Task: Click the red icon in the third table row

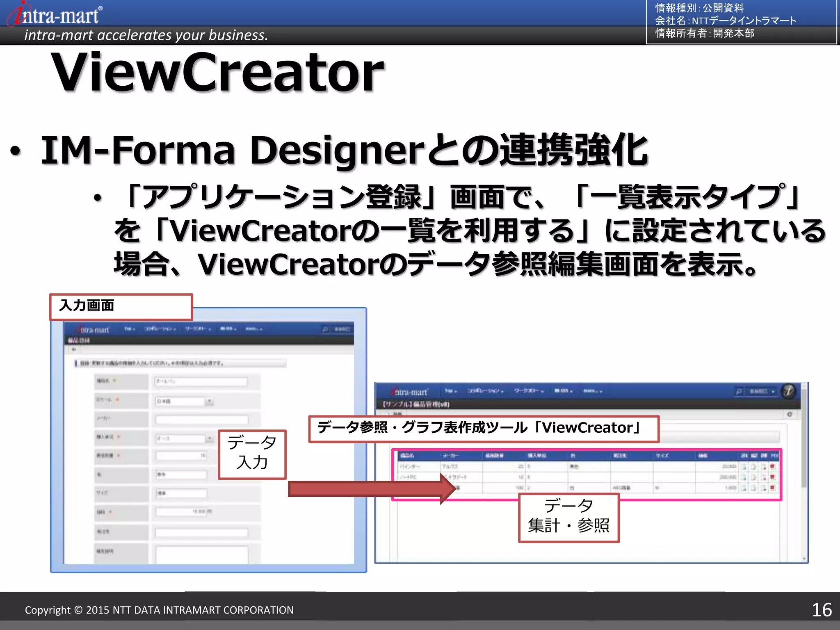Action: pos(773,488)
